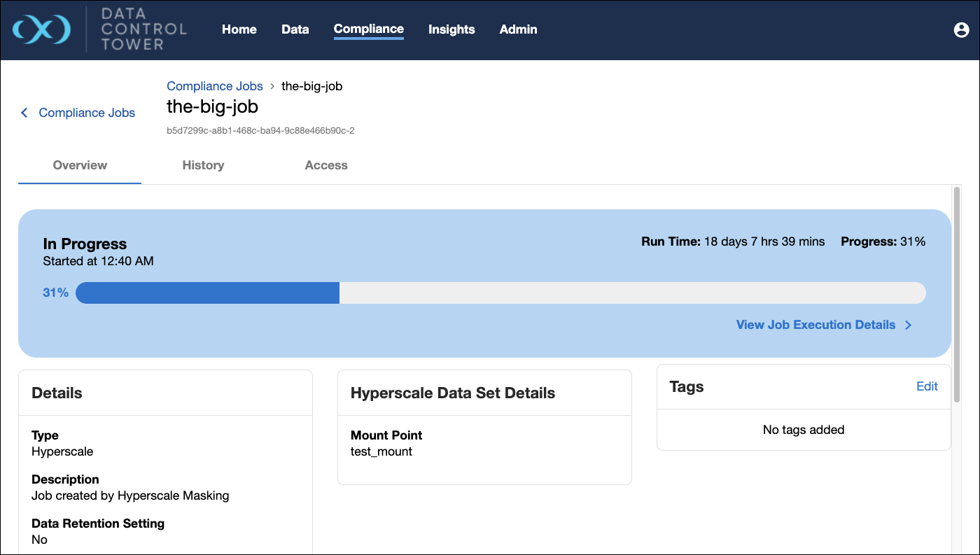Open the View Job Execution Details link
This screenshot has height=555, width=980.
815,325
